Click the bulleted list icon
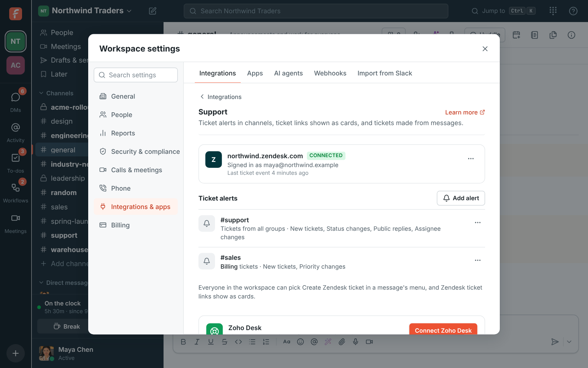588x368 pixels. tap(252, 342)
